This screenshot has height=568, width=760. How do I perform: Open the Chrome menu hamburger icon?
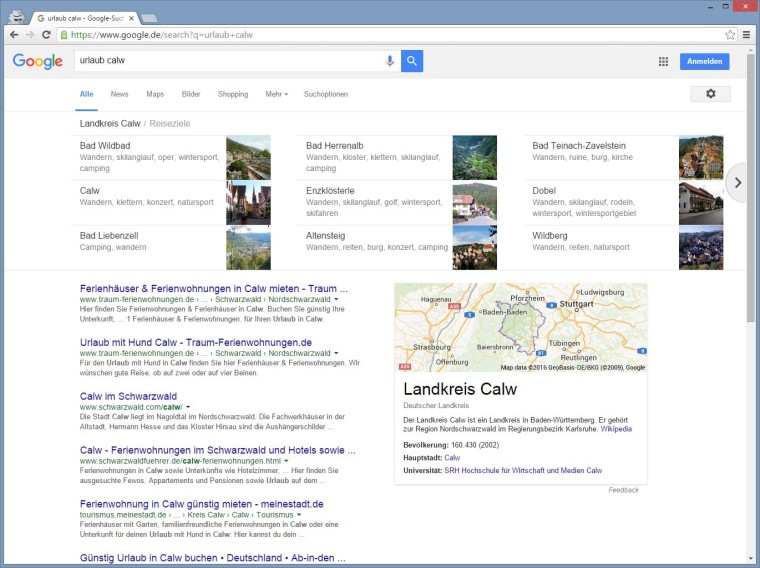(746, 35)
